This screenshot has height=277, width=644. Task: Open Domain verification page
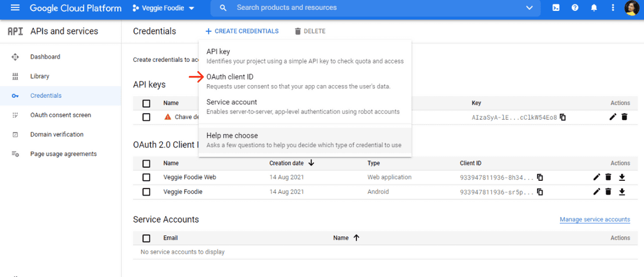(57, 134)
